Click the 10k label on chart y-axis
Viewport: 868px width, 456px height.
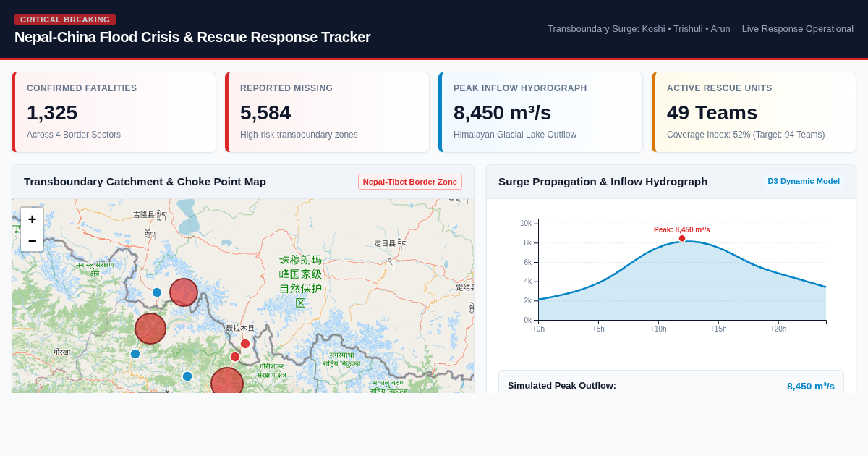[x=526, y=223]
